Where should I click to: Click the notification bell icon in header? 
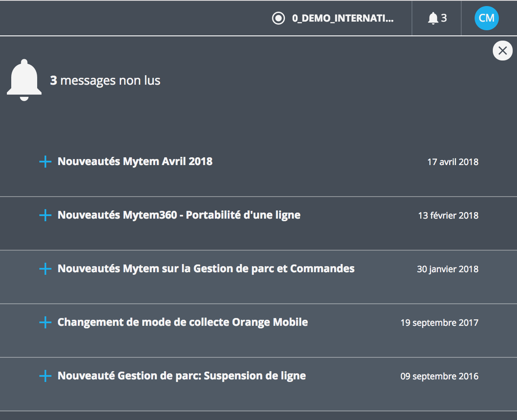point(433,18)
